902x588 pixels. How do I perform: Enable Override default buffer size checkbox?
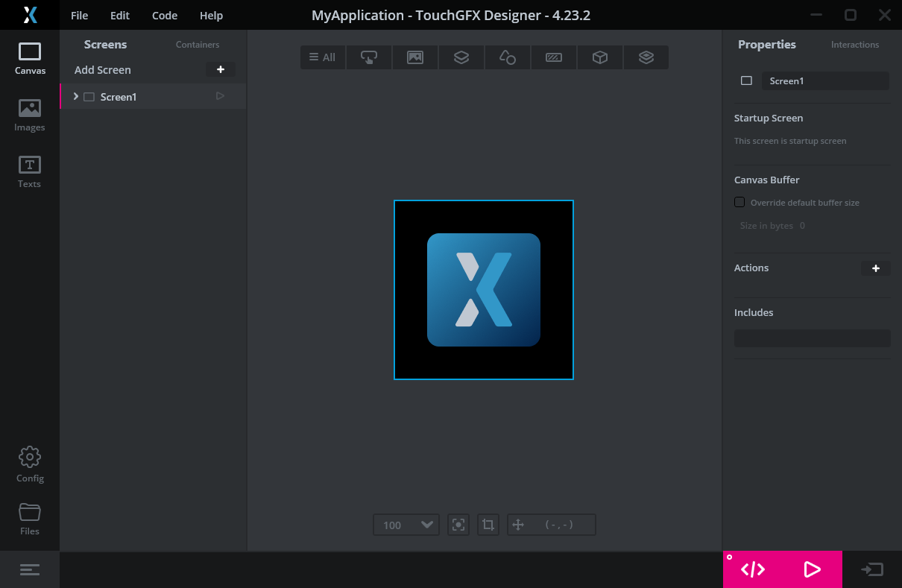[x=739, y=202]
